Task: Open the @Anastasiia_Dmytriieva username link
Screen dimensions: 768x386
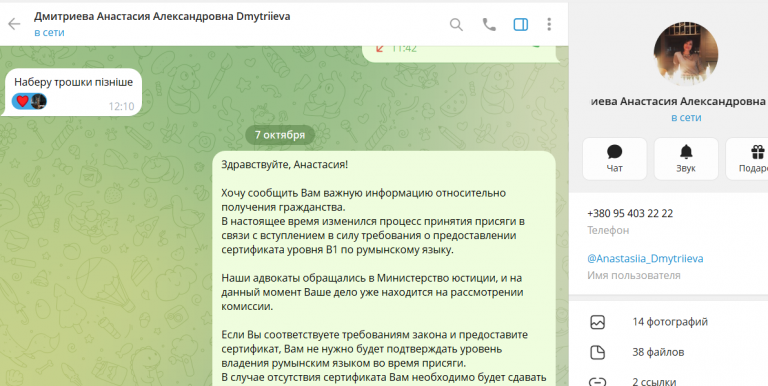Action: point(645,259)
